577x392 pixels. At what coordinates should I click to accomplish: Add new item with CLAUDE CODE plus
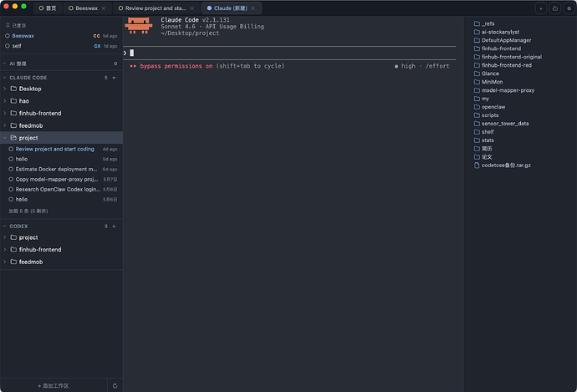pyautogui.click(x=114, y=78)
